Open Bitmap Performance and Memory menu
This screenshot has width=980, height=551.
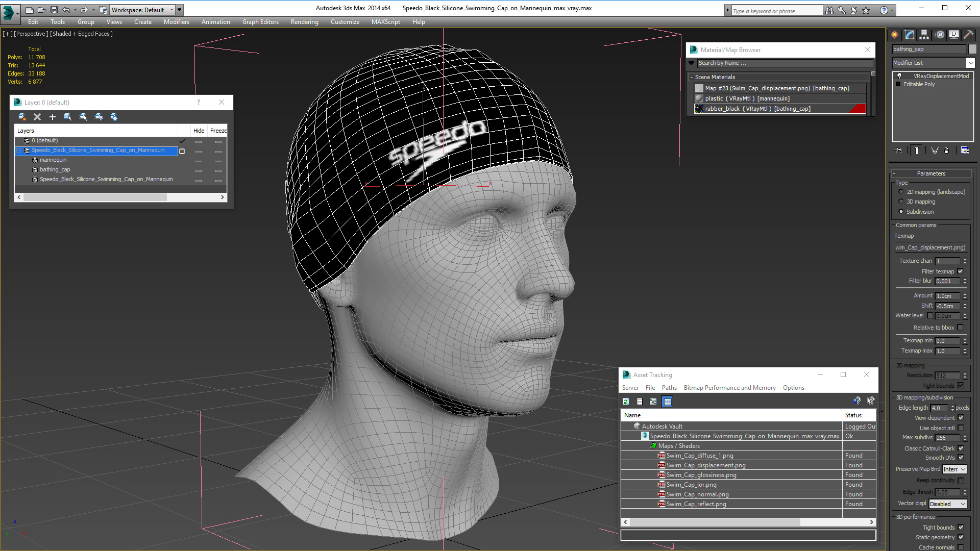(x=730, y=388)
